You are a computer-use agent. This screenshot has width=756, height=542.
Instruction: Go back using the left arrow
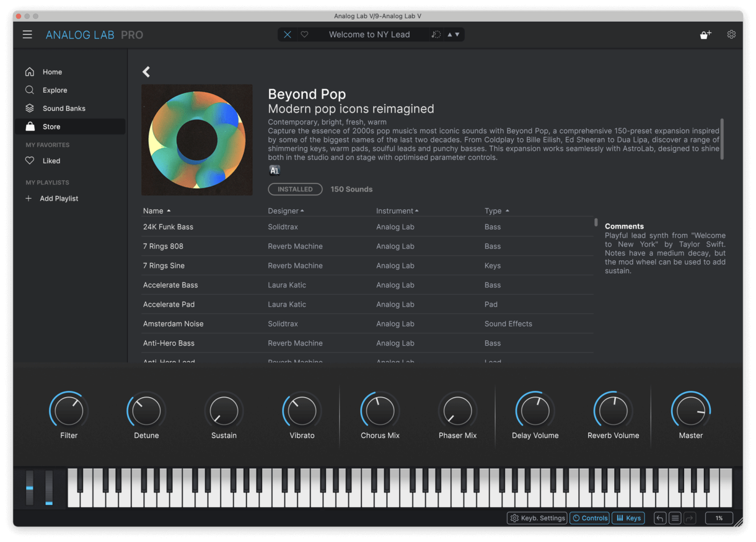[x=146, y=72]
